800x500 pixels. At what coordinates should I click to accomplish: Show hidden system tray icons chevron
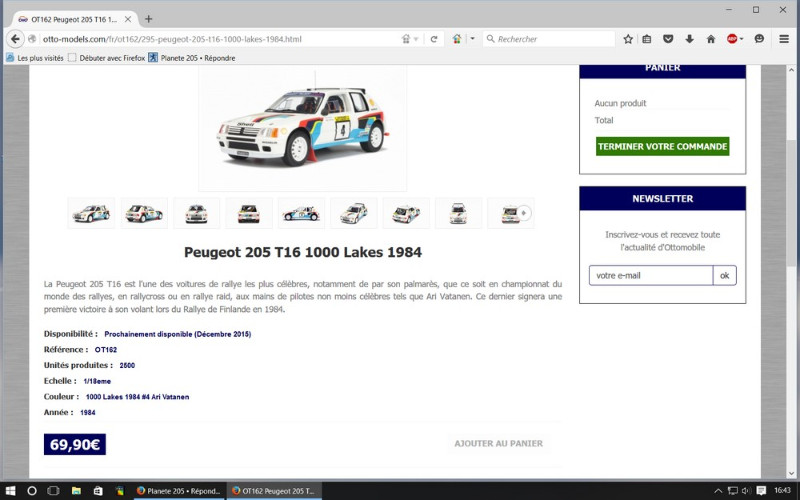[718, 491]
